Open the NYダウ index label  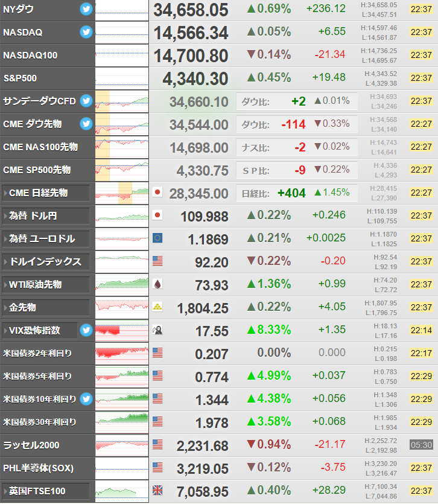coord(18,9)
